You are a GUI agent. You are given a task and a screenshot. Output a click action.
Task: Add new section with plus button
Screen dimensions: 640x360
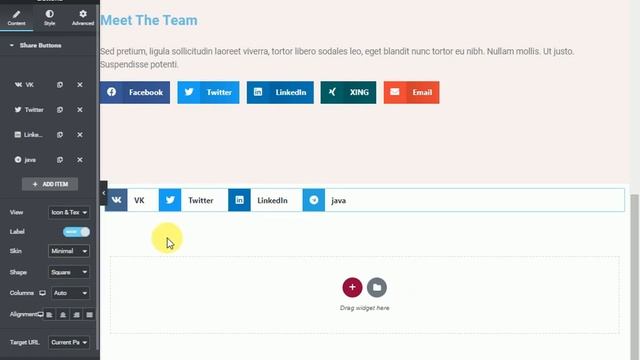[352, 287]
